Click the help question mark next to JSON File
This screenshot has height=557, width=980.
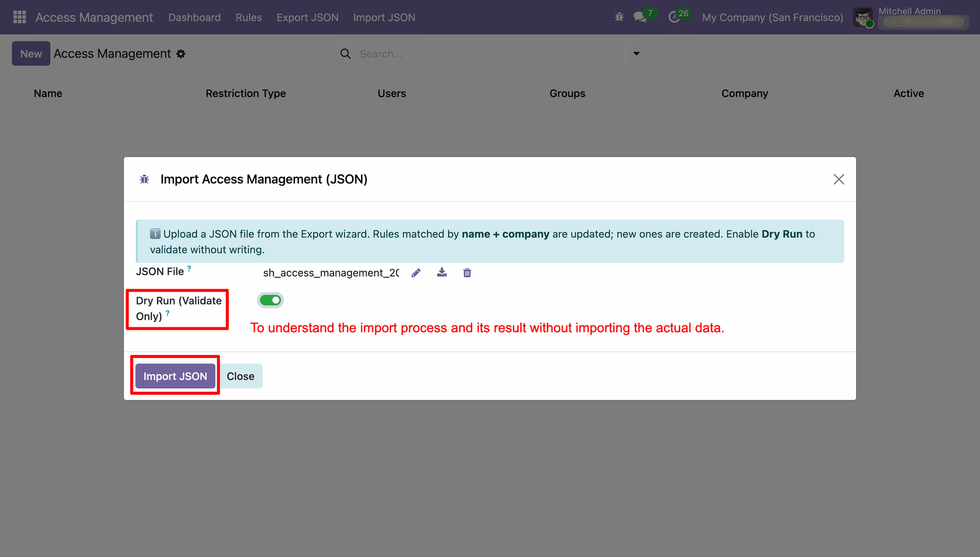coord(189,268)
